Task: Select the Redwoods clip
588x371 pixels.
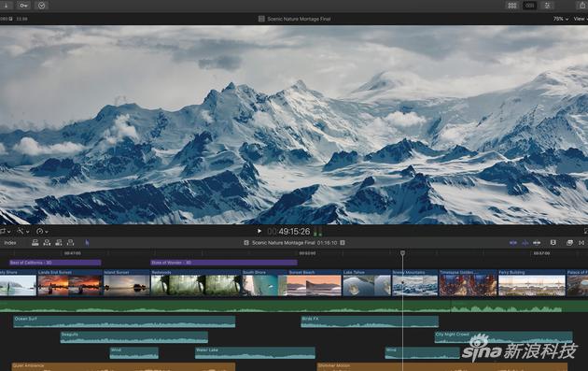Action: [196, 283]
